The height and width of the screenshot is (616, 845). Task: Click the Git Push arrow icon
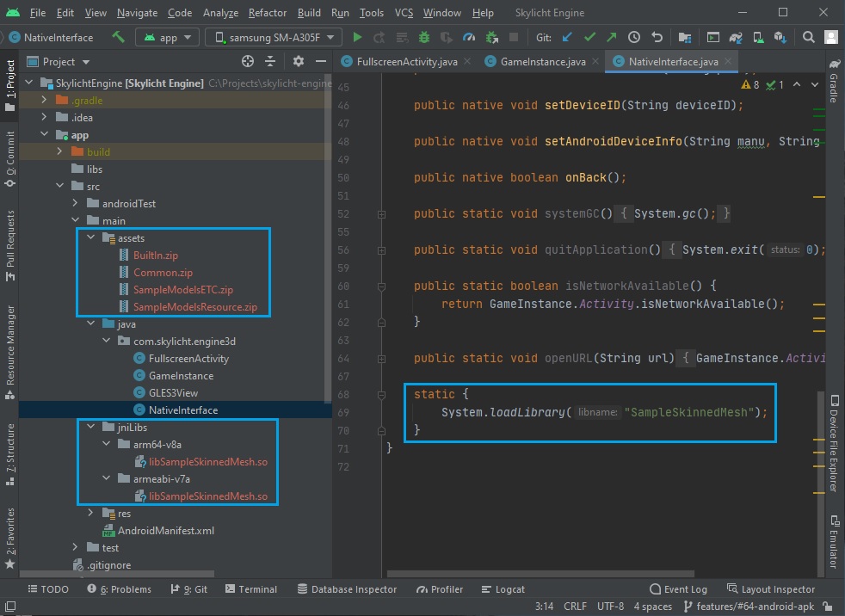click(612, 37)
